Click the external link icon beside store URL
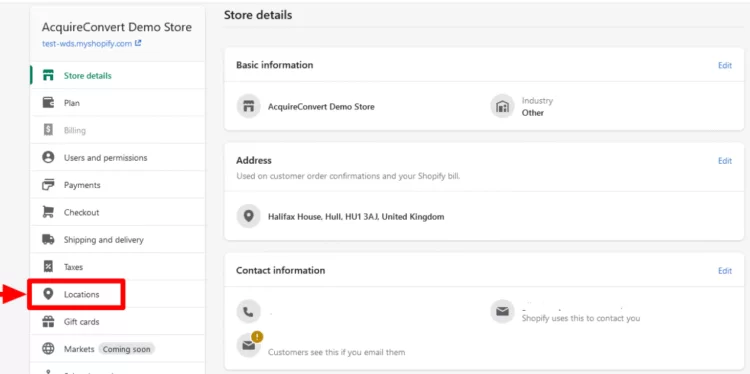This screenshot has height=374, width=750. click(x=138, y=43)
